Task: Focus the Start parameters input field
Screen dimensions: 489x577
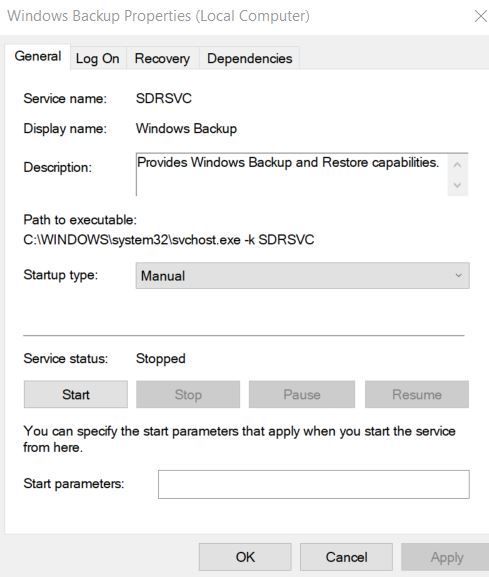Action: (314, 484)
